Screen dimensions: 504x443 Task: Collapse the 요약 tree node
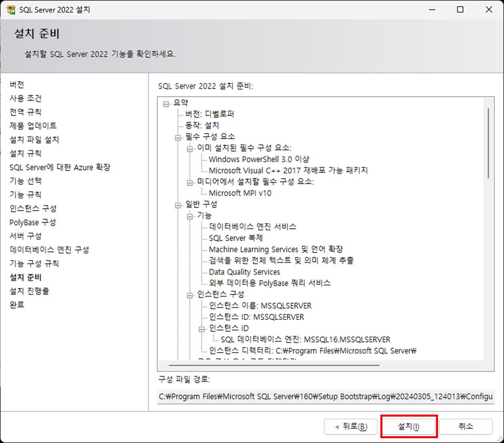point(166,104)
